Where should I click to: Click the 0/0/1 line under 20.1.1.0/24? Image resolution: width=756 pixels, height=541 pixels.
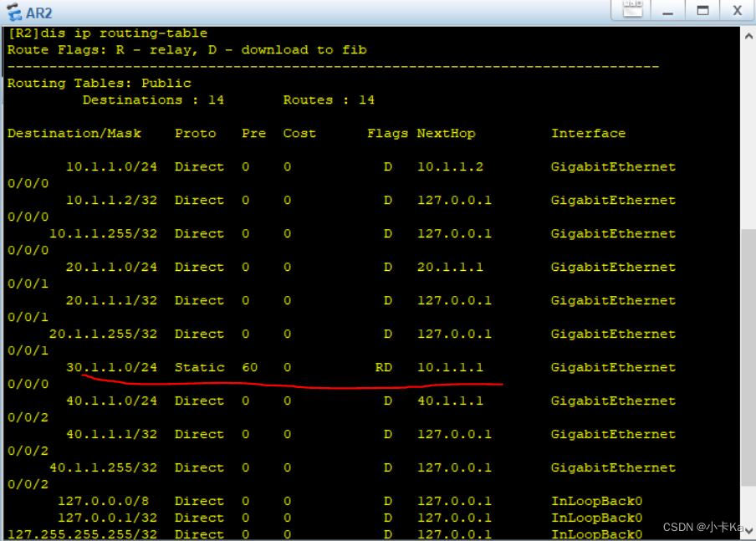coord(28,284)
